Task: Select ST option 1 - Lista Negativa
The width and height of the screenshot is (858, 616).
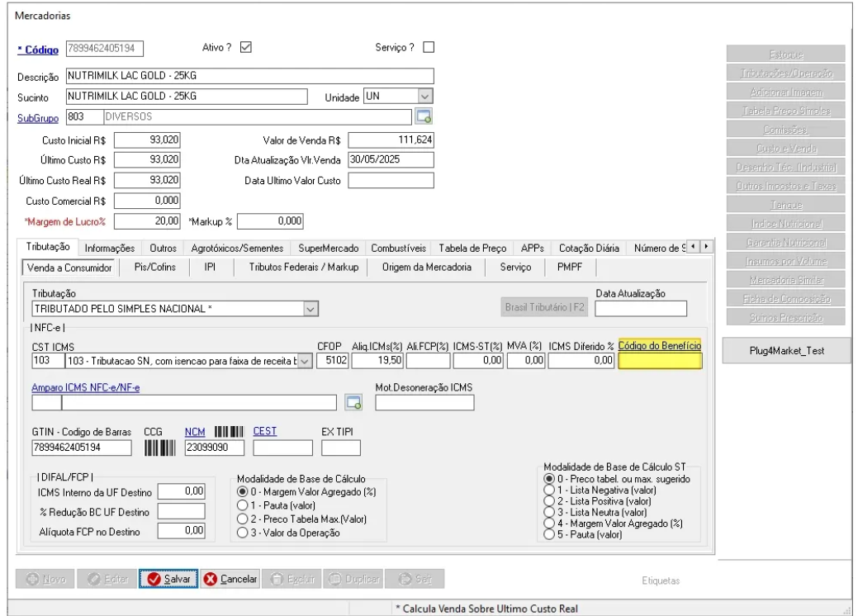Action: [x=549, y=490]
